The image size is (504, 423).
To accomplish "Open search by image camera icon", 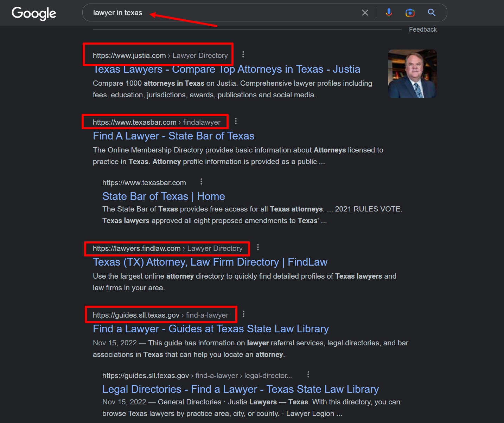I will point(410,13).
